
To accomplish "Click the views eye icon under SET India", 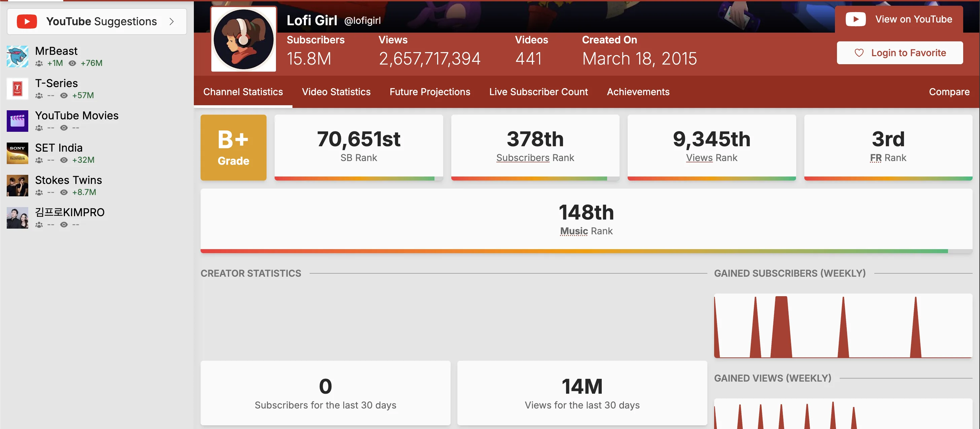I will click(64, 160).
